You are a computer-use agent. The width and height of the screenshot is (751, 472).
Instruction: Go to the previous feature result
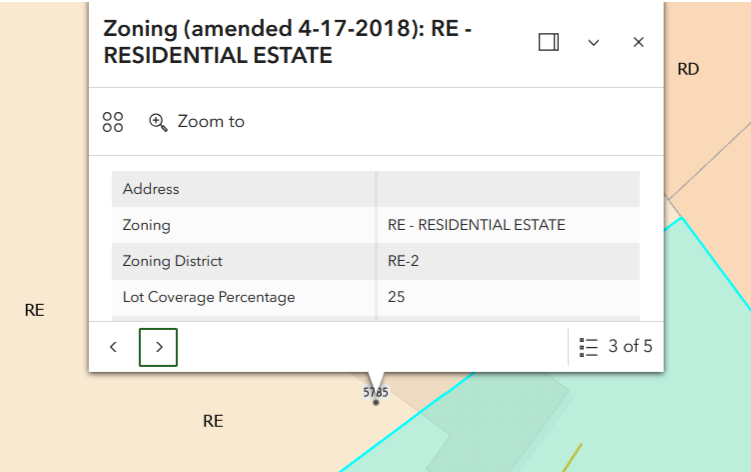114,347
